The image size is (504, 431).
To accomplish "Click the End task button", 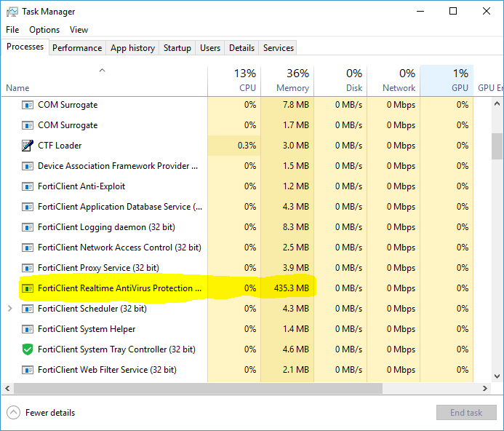I will (x=466, y=413).
